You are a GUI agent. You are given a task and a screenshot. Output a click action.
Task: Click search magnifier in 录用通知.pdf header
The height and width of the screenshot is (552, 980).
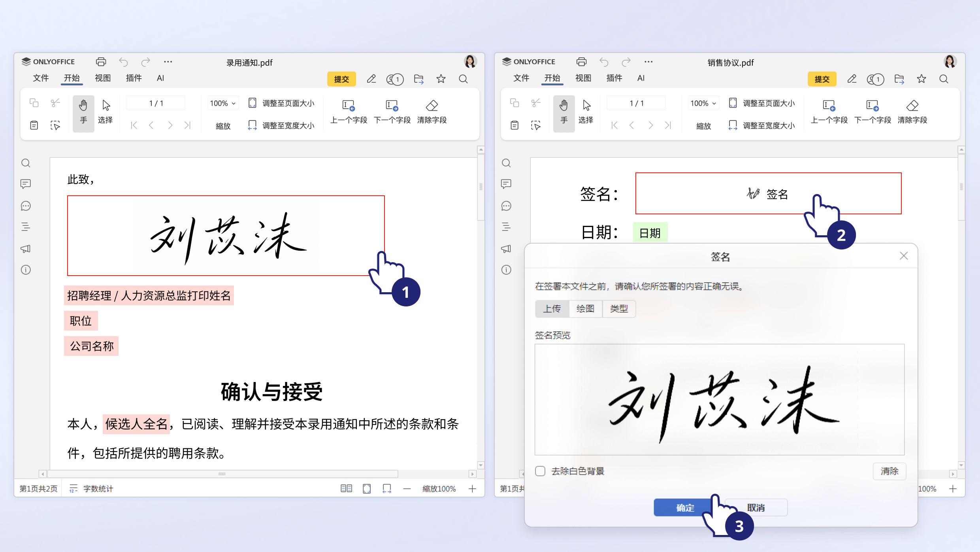point(464,79)
